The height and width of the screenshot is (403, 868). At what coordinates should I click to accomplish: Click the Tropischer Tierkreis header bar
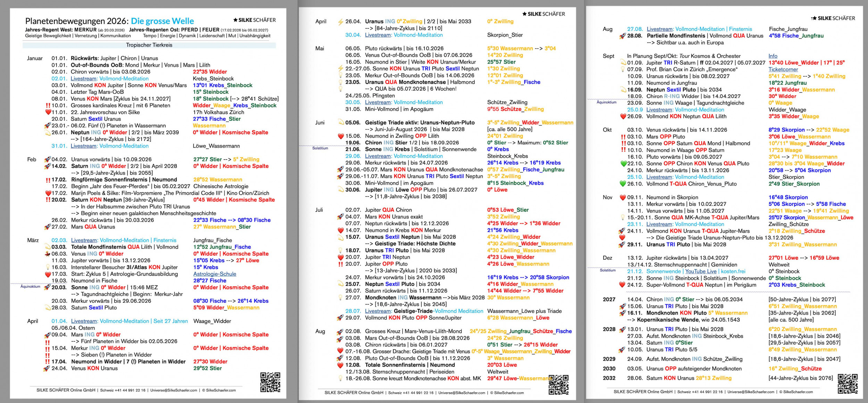coord(149,45)
